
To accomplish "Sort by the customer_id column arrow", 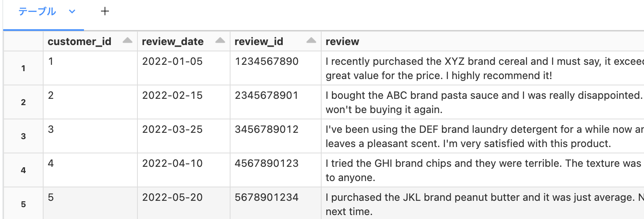I will click(x=128, y=40).
